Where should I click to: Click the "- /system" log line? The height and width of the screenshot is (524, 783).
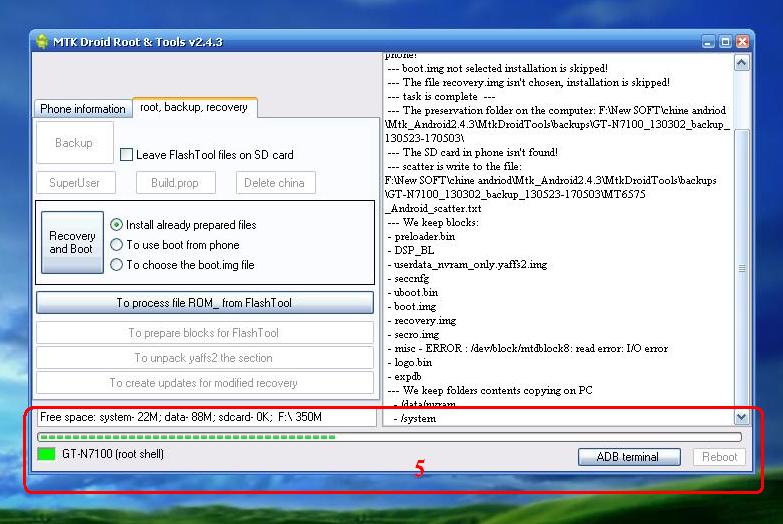415,418
